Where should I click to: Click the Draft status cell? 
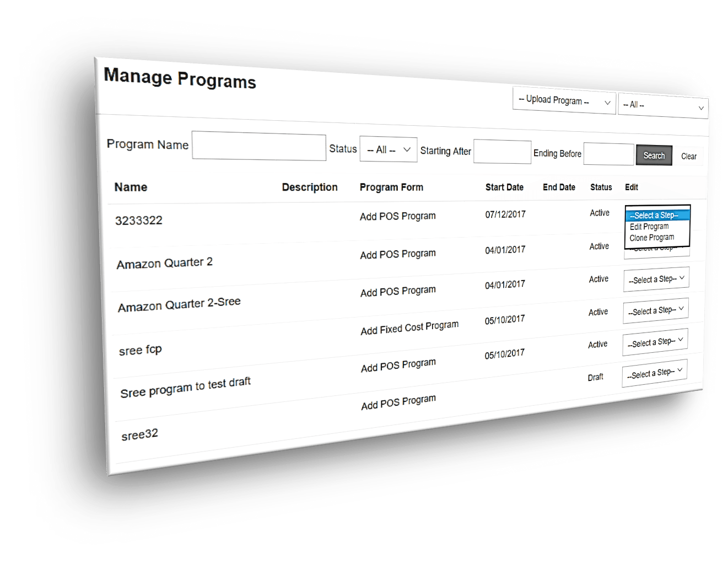(x=595, y=378)
